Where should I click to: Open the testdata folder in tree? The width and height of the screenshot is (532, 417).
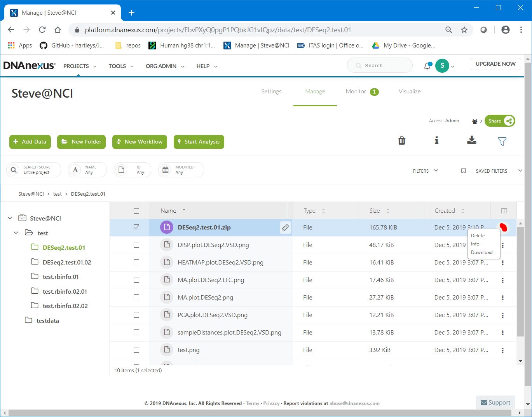click(47, 321)
